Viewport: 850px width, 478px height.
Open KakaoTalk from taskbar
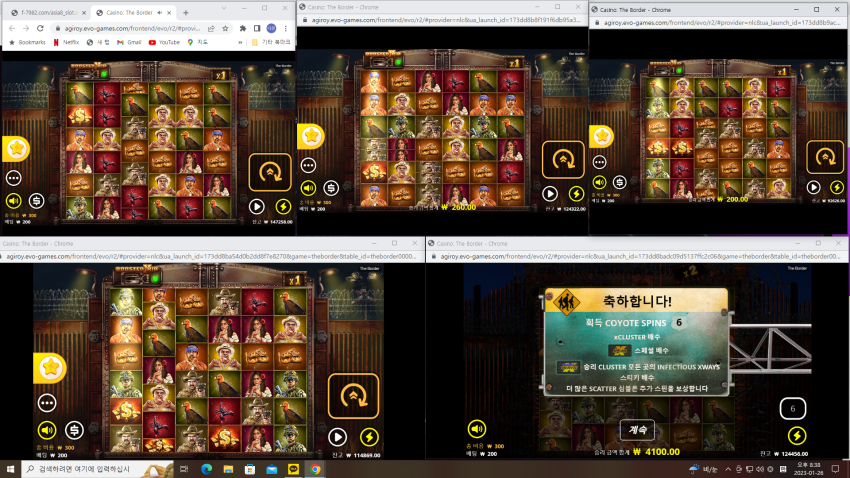pos(293,469)
